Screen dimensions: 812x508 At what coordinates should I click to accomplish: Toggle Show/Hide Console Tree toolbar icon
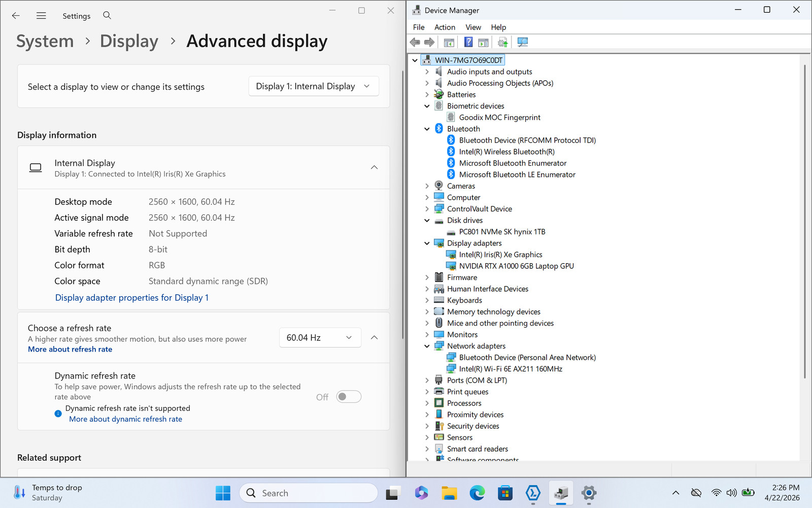(449, 42)
